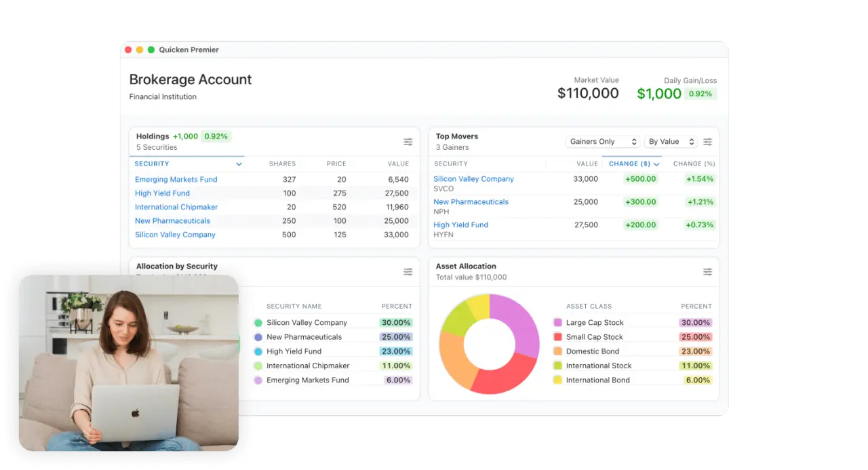Image resolution: width=868 pixels, height=470 pixels.
Task: Click Domestic Bond 23.00% badge
Action: [x=695, y=351]
